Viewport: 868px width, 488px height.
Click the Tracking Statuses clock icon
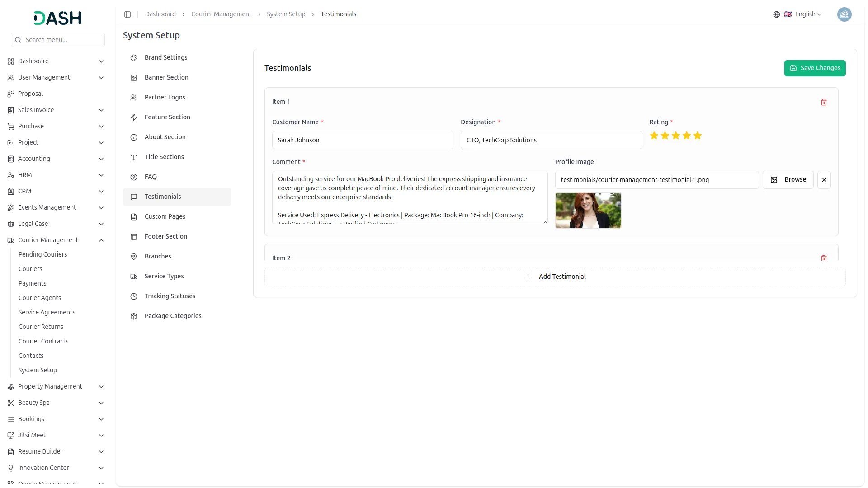134,296
